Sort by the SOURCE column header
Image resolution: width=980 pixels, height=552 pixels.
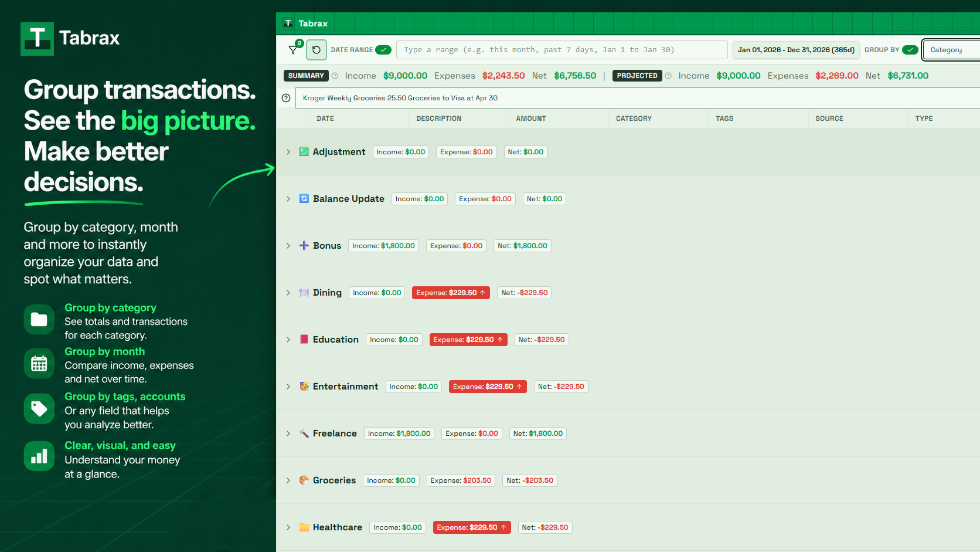(829, 118)
